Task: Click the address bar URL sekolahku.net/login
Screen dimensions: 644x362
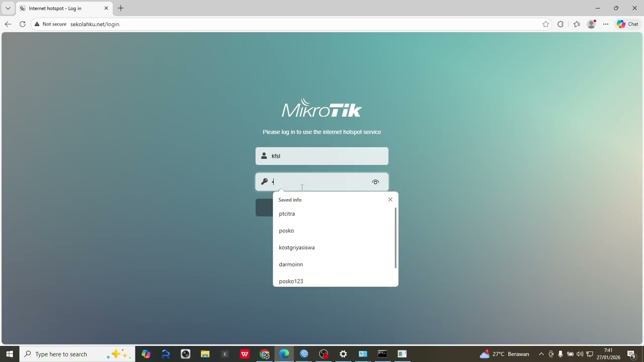Action: tap(95, 24)
